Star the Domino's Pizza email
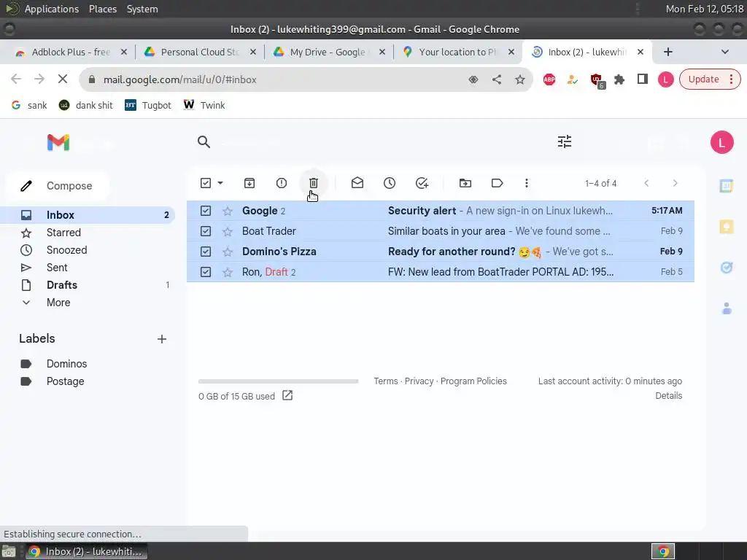Image resolution: width=747 pixels, height=560 pixels. [228, 252]
